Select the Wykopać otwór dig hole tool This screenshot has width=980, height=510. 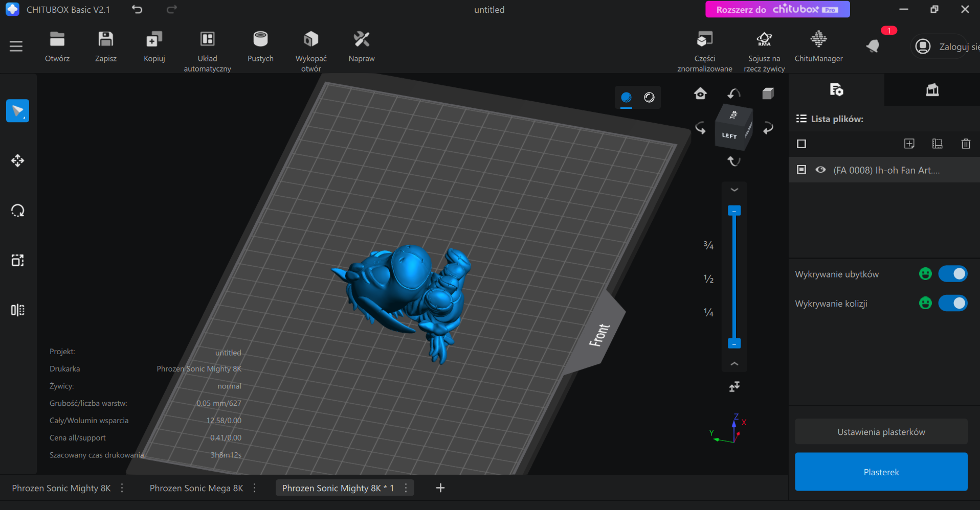pyautogui.click(x=311, y=51)
